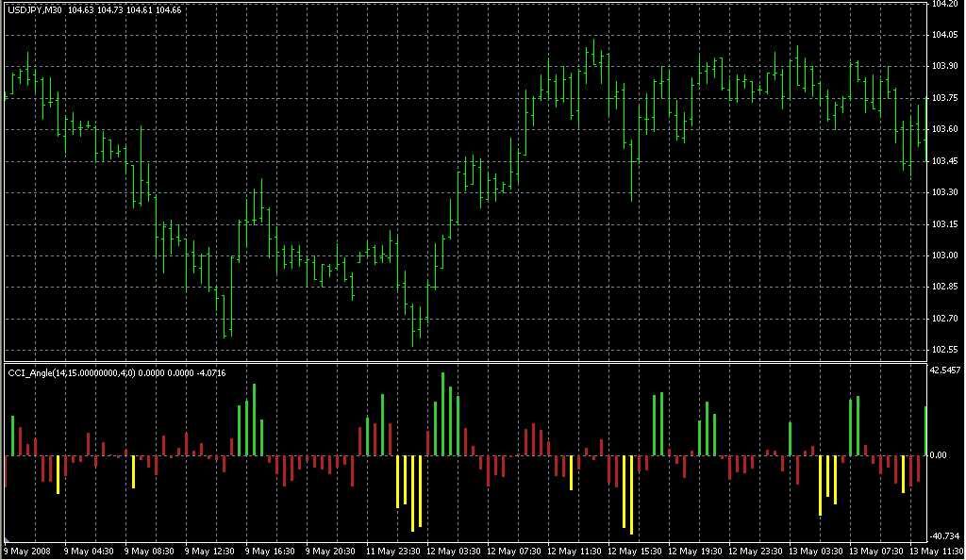Pick the 13 May 11:30 time label

937,552
